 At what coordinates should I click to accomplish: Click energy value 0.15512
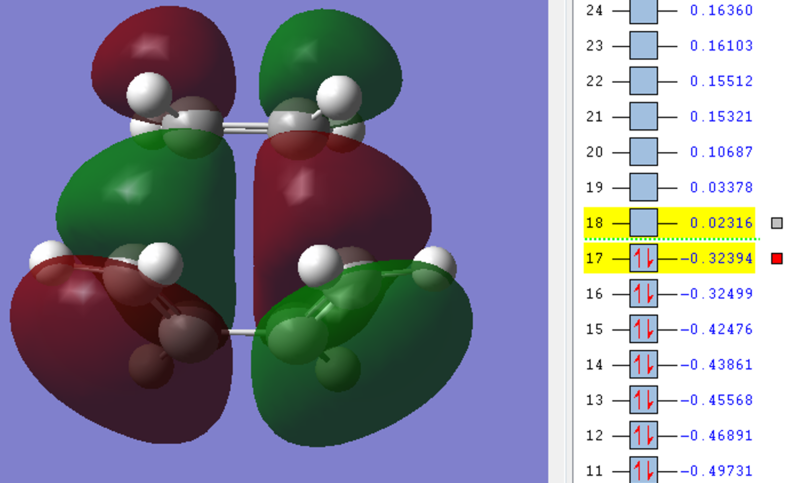(x=721, y=81)
